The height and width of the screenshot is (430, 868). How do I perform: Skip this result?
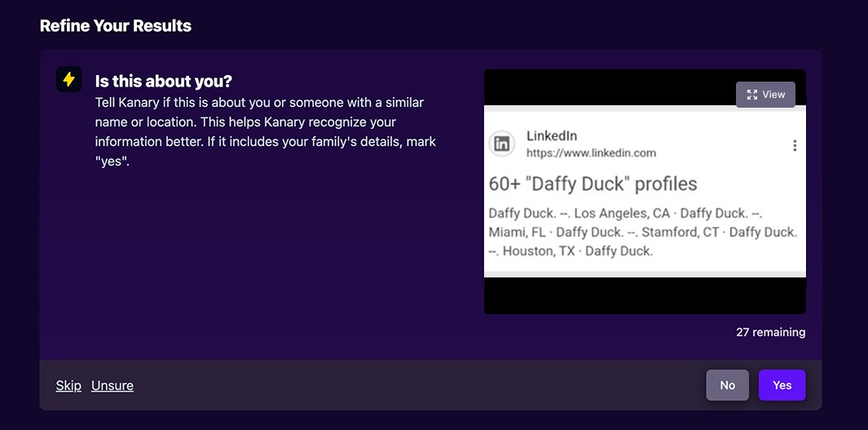click(x=68, y=386)
